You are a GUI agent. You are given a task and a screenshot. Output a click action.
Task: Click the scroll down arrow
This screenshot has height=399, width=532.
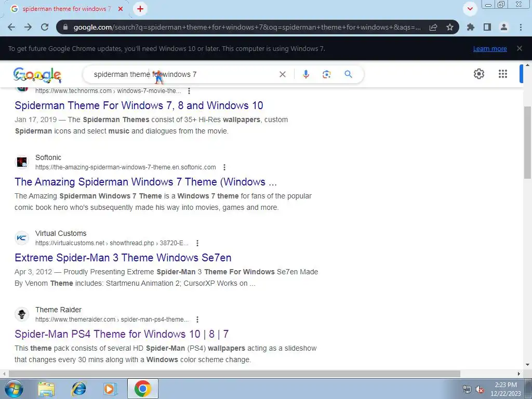[x=528, y=365]
